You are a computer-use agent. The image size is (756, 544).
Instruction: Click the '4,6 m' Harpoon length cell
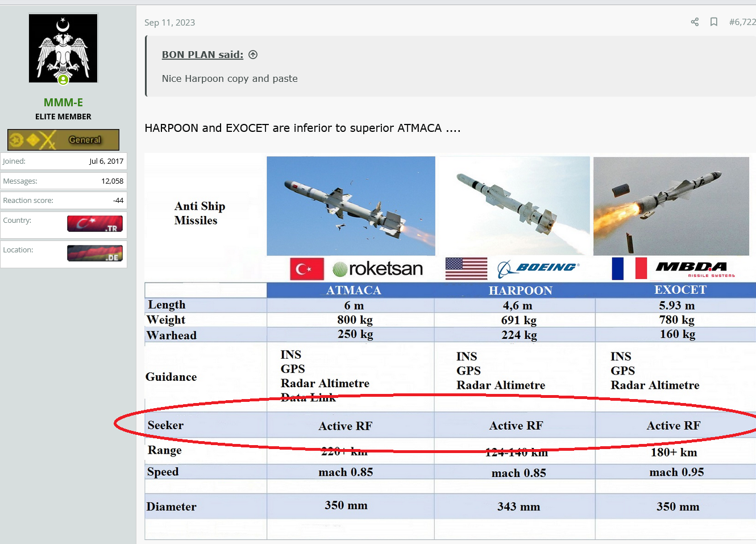(518, 306)
